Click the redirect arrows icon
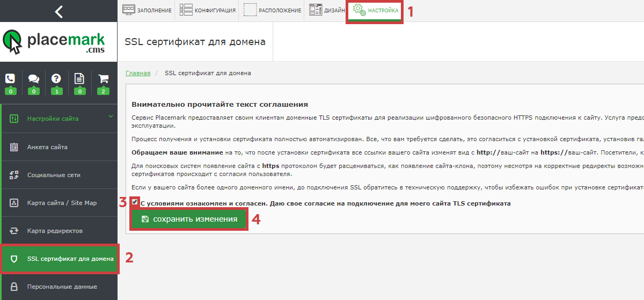644x300 pixels. click(x=14, y=231)
